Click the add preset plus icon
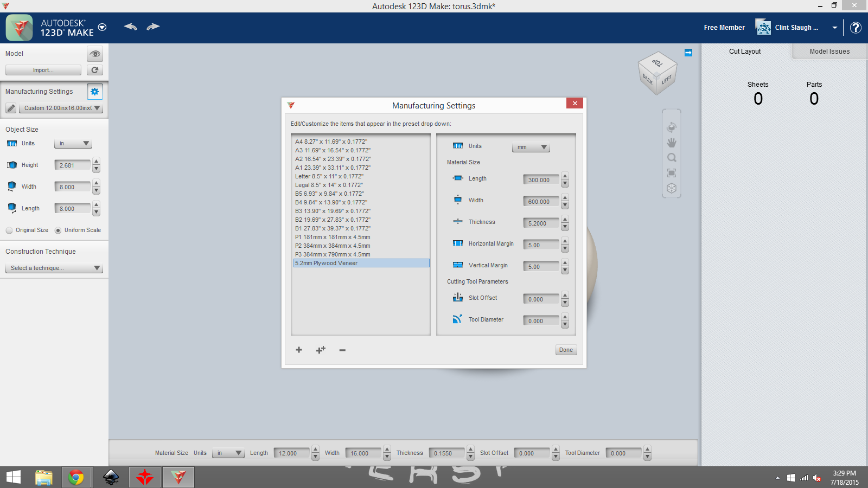Screen dimensions: 868x488 point(299,350)
